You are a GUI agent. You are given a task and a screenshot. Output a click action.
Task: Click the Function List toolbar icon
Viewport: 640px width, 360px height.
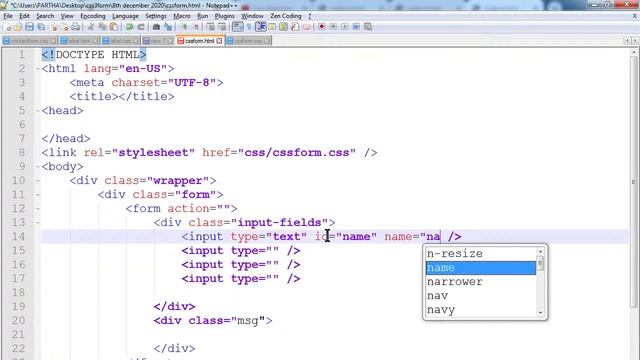[295, 27]
